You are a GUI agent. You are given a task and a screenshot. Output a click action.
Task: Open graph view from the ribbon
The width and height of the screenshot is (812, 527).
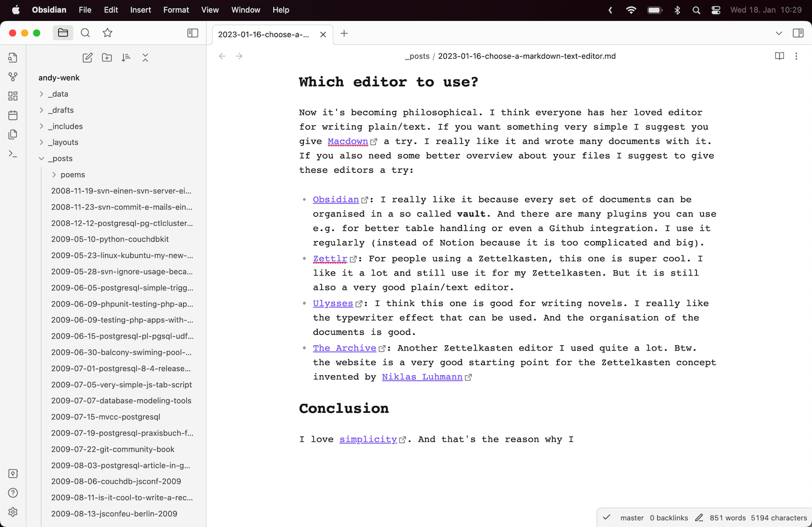point(13,77)
